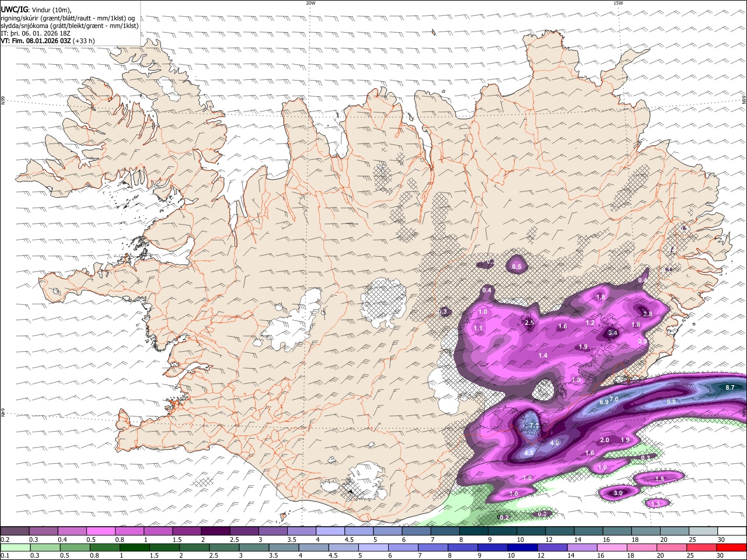Click the grey-teal snow swatch labeled 16
747x560 pixels.
pos(617,531)
